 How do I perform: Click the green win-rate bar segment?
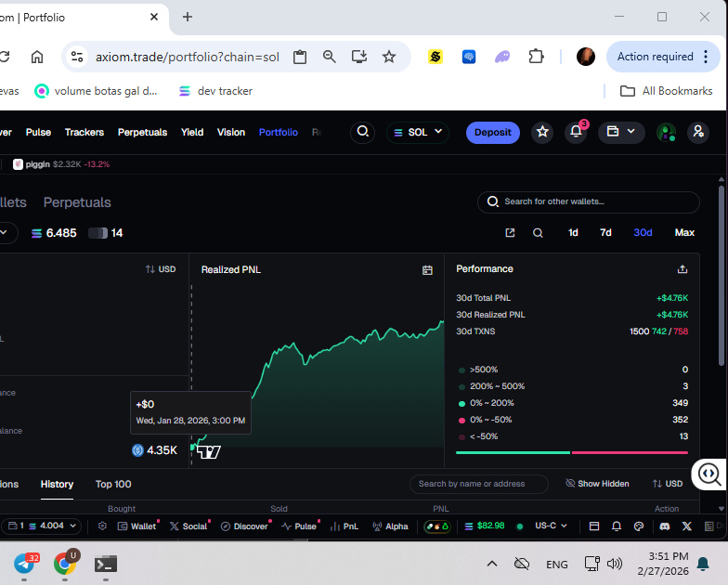click(x=513, y=452)
